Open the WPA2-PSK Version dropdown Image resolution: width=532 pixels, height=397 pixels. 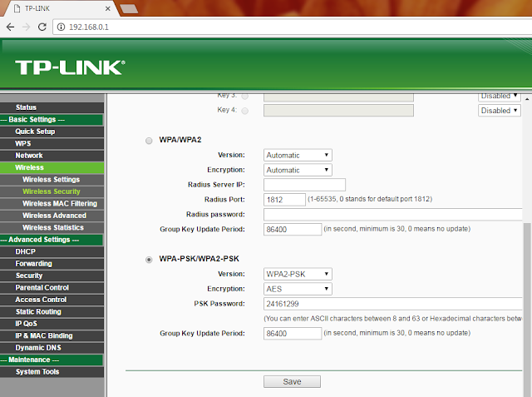coord(298,274)
